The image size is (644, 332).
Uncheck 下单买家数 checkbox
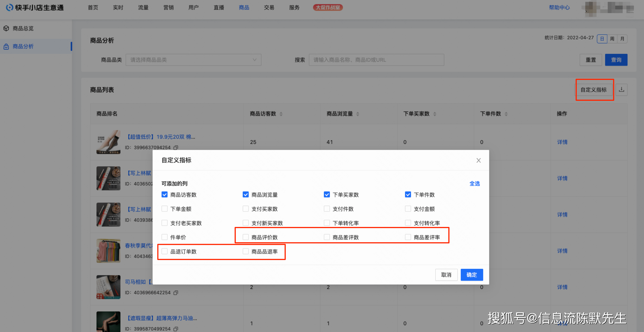(x=327, y=194)
